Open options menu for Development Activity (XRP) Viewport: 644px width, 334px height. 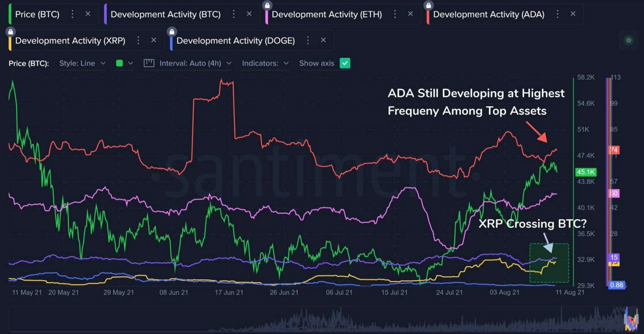138,40
